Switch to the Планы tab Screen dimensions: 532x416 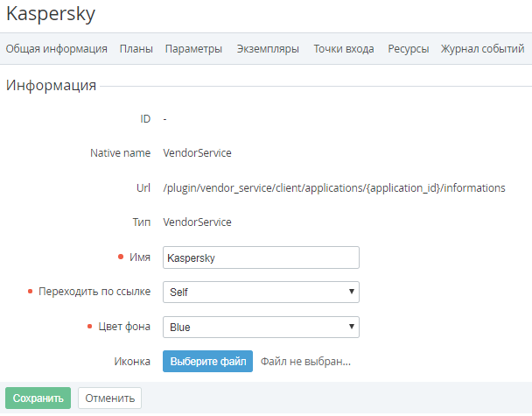[x=136, y=49]
